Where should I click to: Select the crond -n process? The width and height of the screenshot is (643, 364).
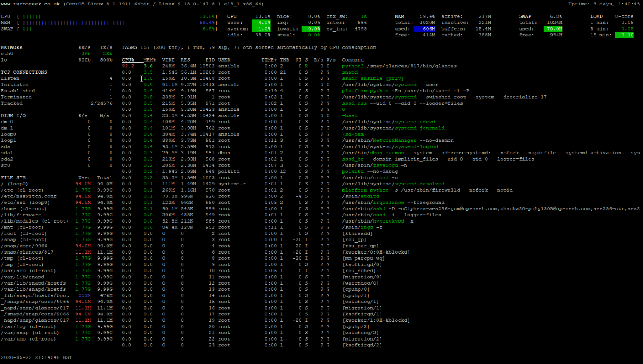370,177
